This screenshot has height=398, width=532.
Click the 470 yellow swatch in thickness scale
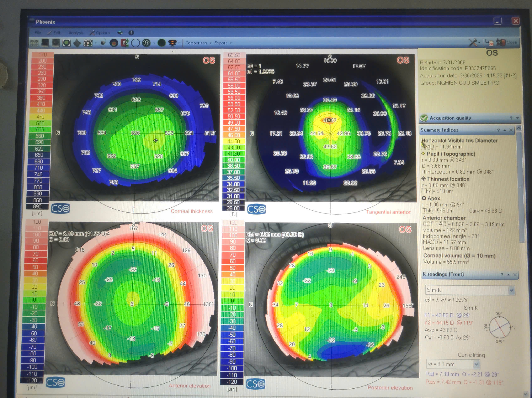41,117
